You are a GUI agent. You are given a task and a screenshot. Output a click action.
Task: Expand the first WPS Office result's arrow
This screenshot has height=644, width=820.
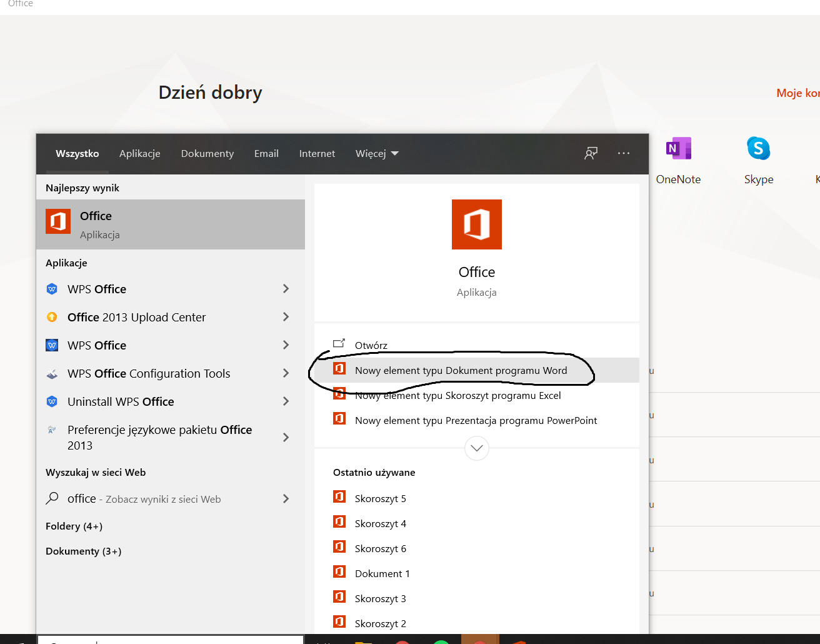pos(286,289)
